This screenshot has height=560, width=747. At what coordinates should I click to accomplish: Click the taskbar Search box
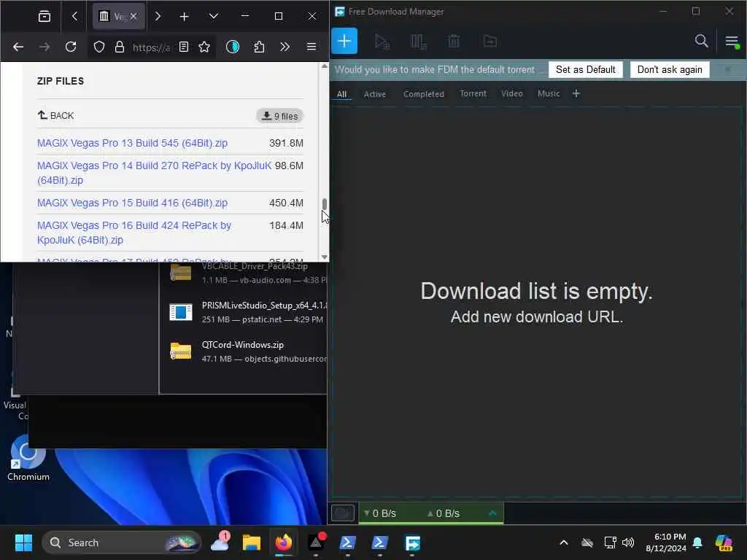point(122,542)
